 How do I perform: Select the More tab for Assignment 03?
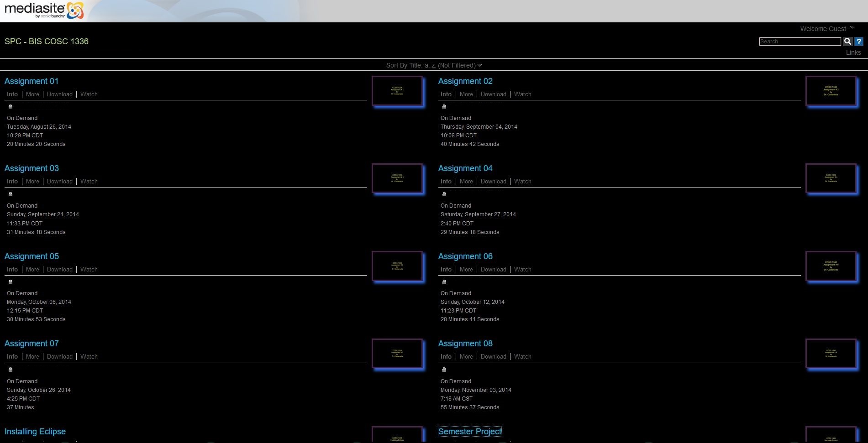(32, 181)
